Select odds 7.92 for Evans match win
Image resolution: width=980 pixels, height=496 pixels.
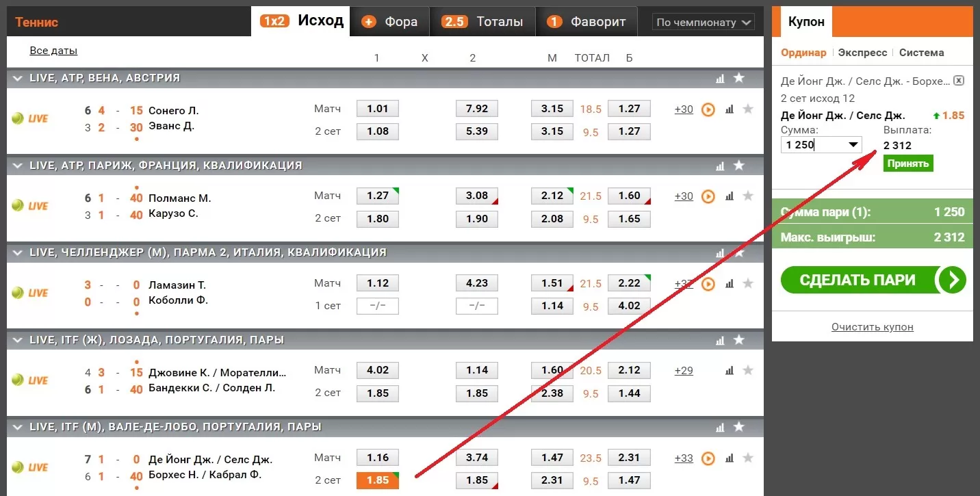pos(476,109)
